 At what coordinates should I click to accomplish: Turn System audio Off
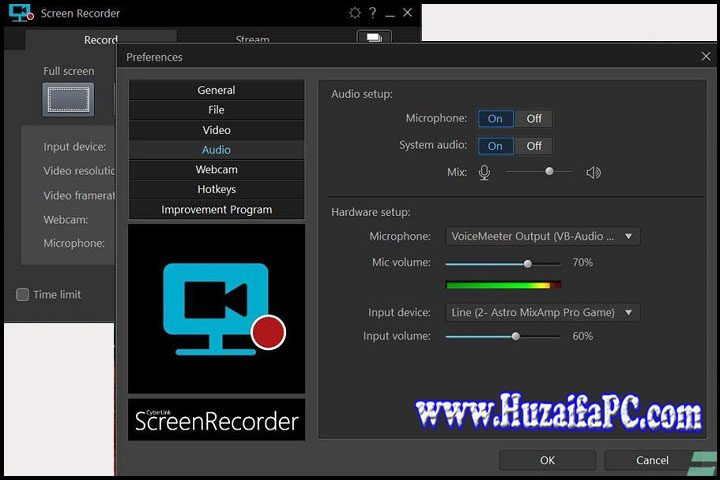(534, 146)
